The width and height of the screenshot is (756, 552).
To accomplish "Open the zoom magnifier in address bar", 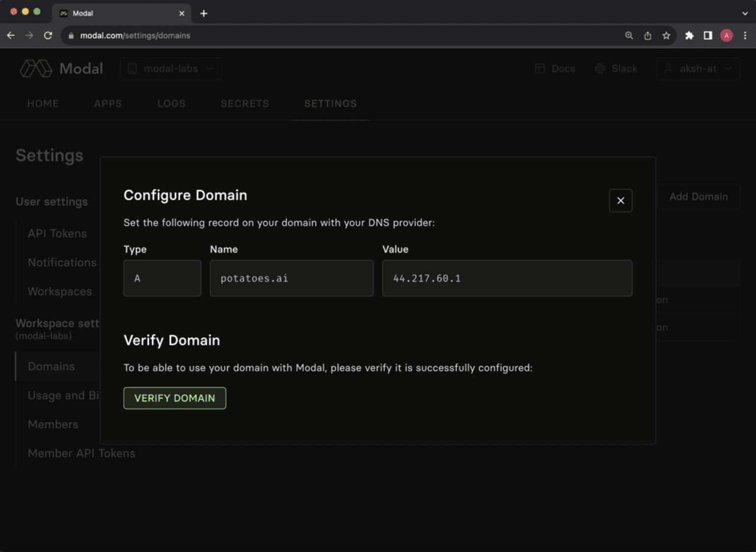I will click(629, 35).
